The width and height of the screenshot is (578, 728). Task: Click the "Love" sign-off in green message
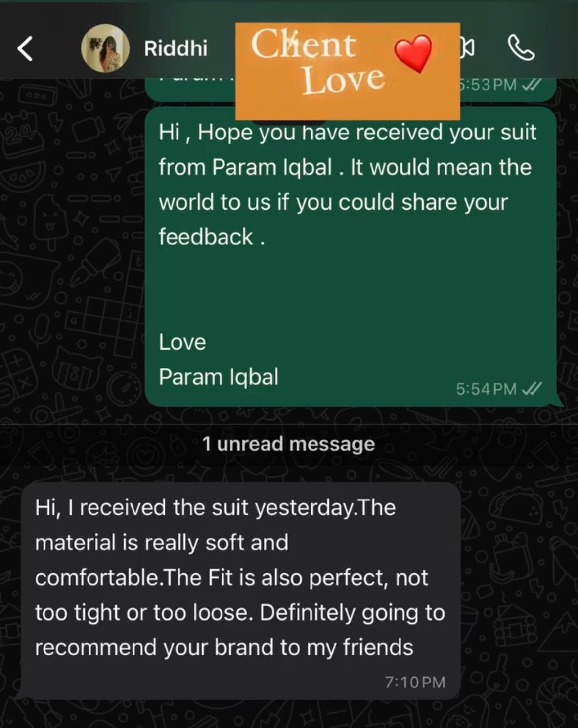point(182,342)
